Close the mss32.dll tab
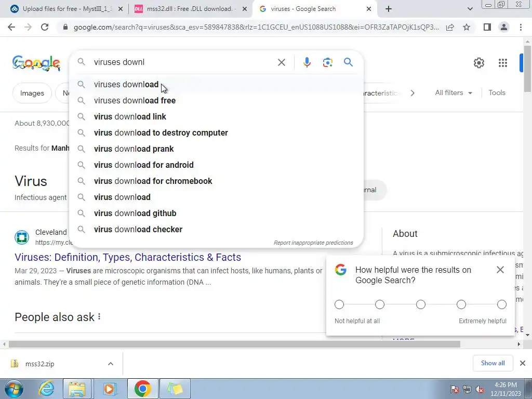The width and height of the screenshot is (532, 399). 244,9
